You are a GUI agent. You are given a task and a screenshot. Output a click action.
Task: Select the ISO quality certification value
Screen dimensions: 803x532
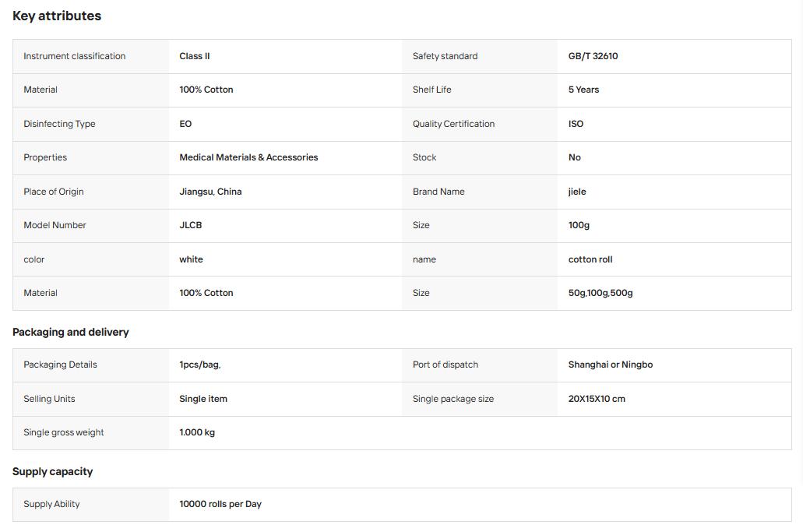point(576,124)
